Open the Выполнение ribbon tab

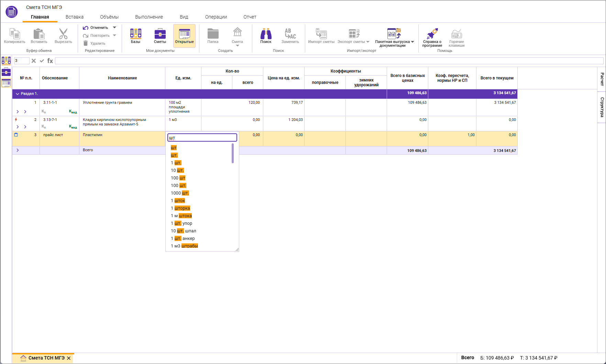(x=149, y=17)
